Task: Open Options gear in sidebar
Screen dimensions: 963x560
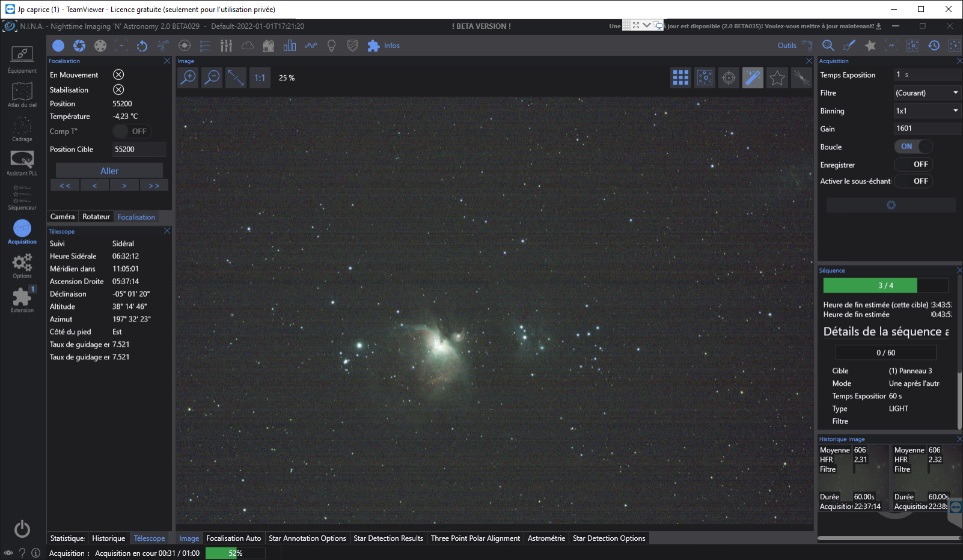Action: (22, 266)
